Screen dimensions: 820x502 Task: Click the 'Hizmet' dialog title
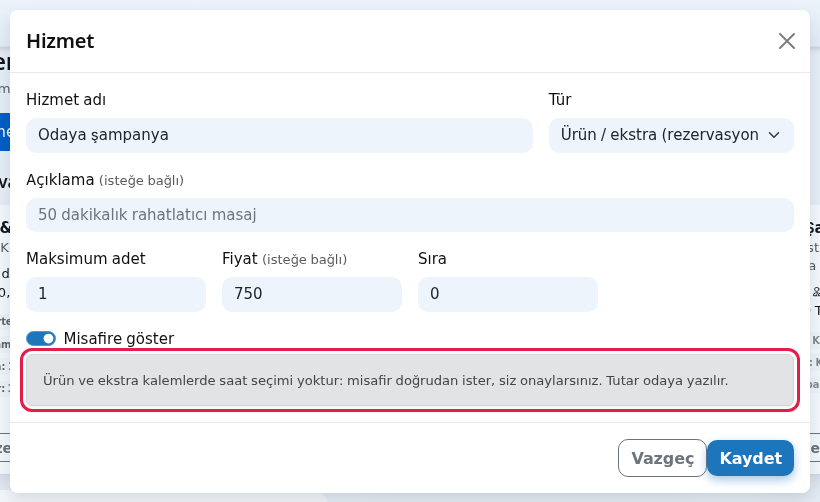[60, 41]
